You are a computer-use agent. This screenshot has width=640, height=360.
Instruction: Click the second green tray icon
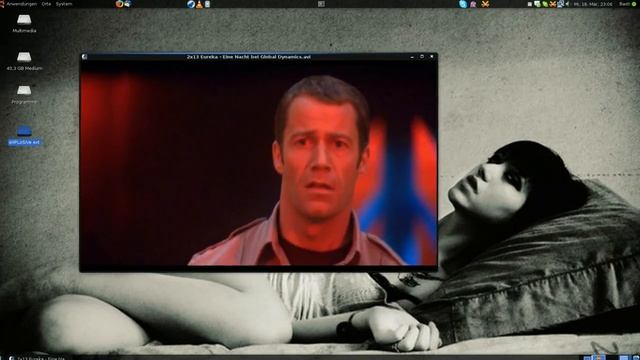[x=545, y=4]
